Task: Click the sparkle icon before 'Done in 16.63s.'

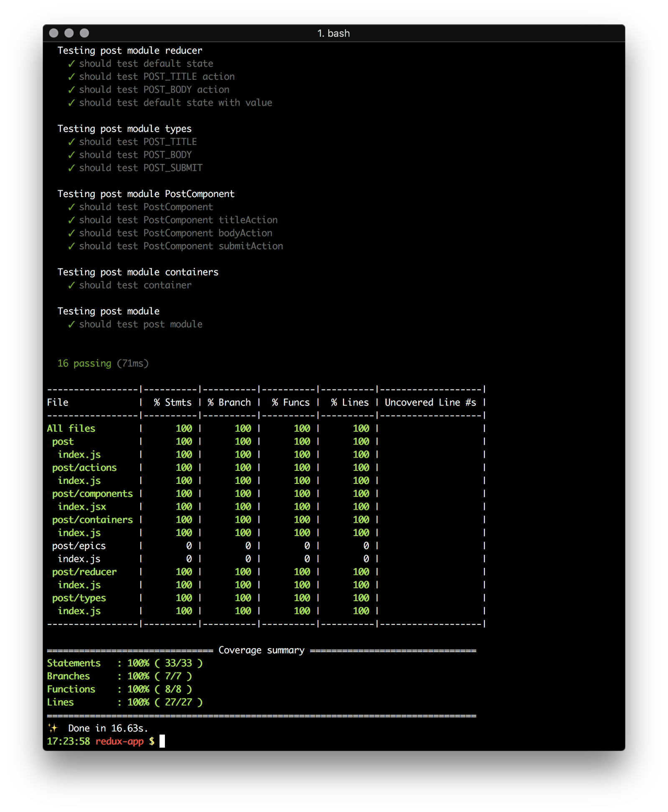Action: pyautogui.click(x=53, y=728)
